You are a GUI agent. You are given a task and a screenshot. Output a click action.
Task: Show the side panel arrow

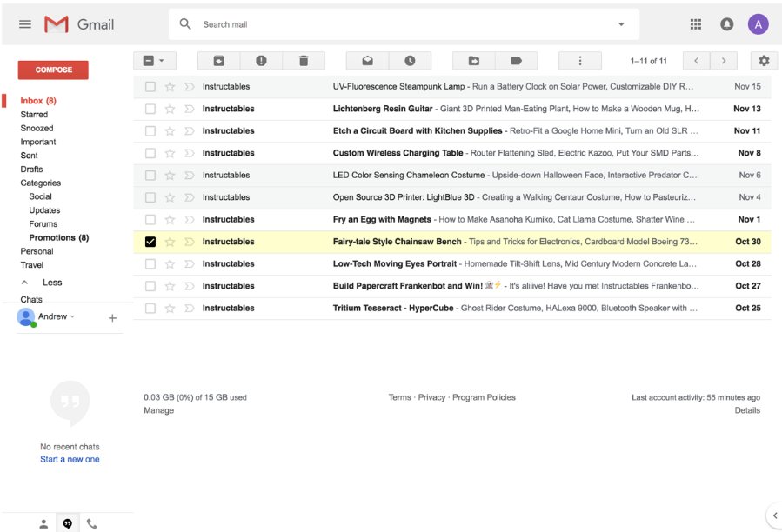(x=774, y=515)
